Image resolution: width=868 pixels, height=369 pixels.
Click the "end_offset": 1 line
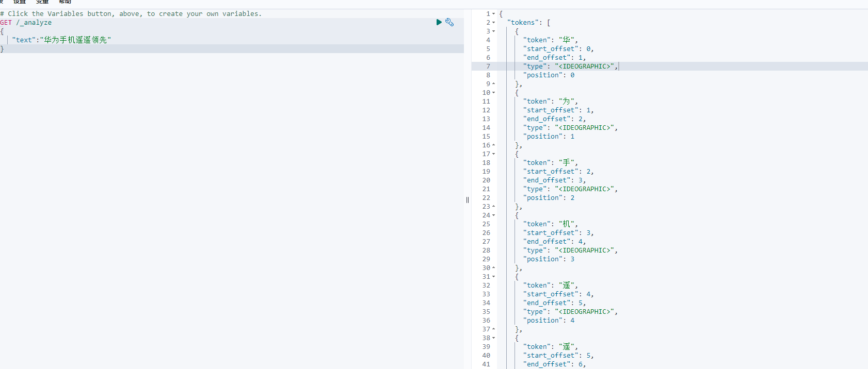coord(554,58)
